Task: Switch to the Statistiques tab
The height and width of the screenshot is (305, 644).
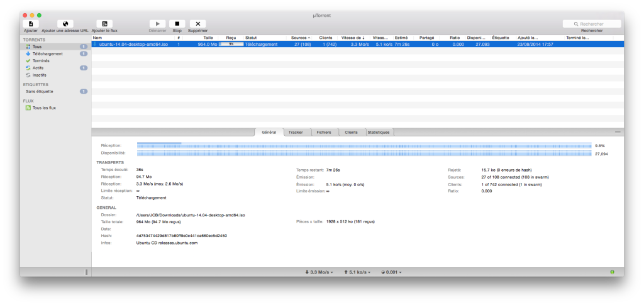Action: (380, 133)
